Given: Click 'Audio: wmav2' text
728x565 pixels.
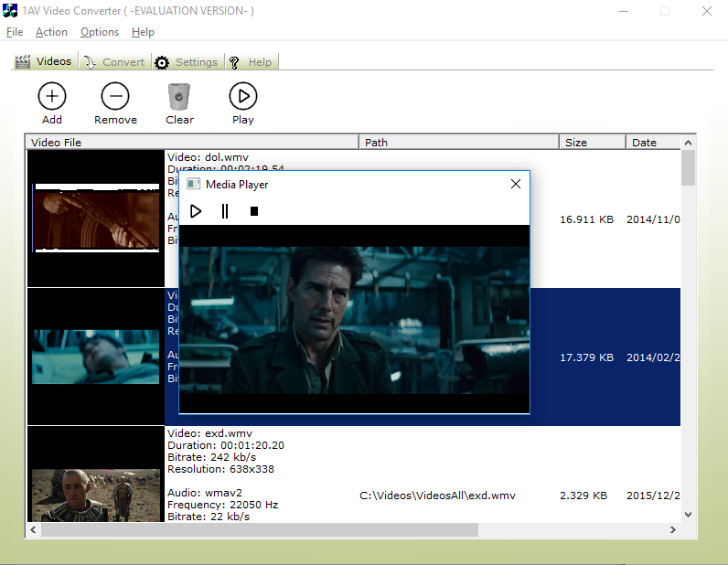Looking at the screenshot, I should [x=205, y=493].
